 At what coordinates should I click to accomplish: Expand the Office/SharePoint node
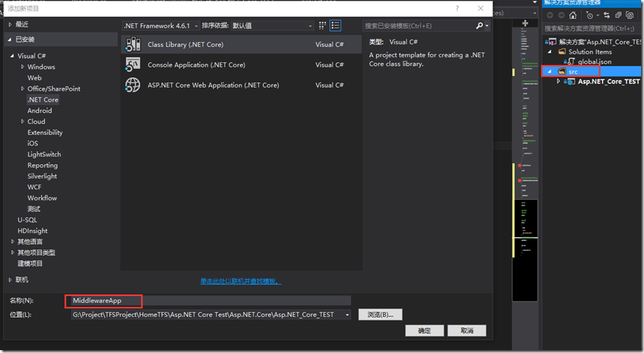pos(22,88)
